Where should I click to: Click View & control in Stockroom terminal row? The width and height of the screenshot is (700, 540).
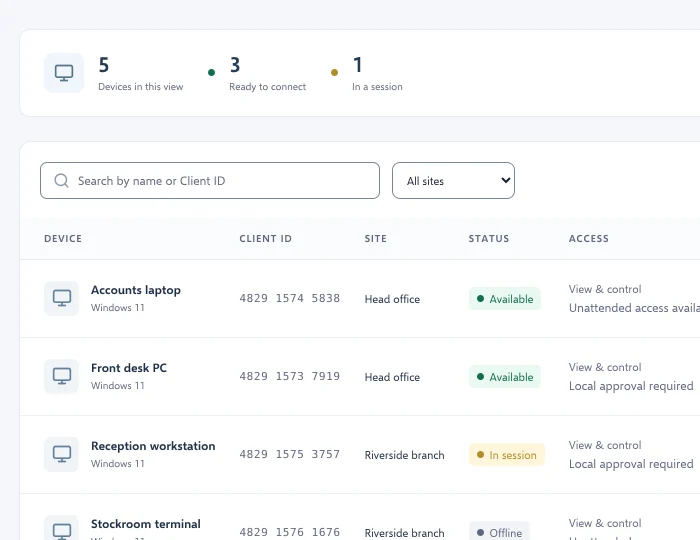pyautogui.click(x=605, y=523)
